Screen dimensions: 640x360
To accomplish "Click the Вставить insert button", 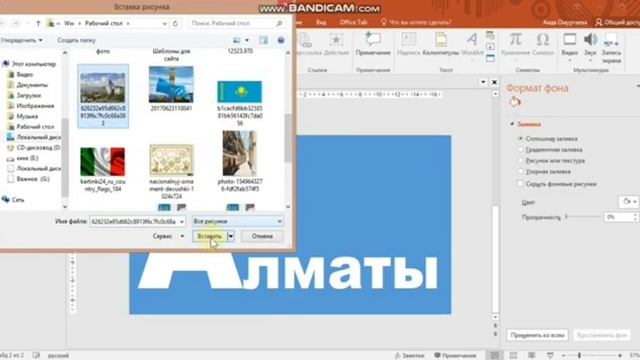I will pyautogui.click(x=210, y=236).
